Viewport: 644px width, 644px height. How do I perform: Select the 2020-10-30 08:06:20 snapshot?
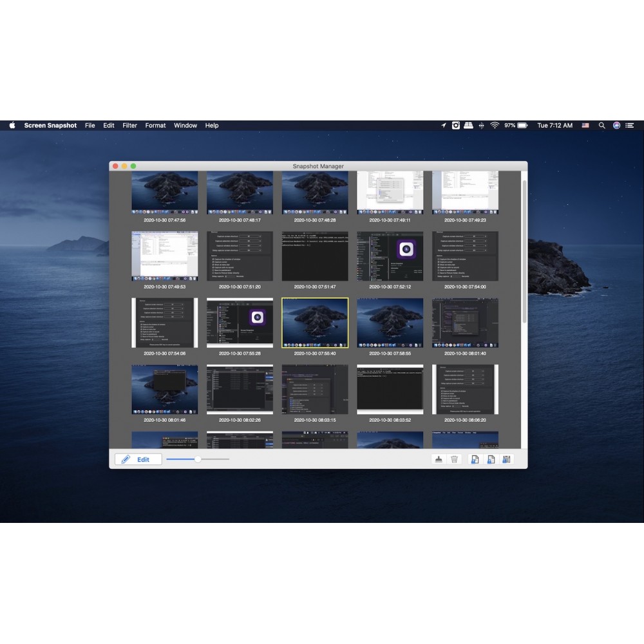tap(465, 388)
